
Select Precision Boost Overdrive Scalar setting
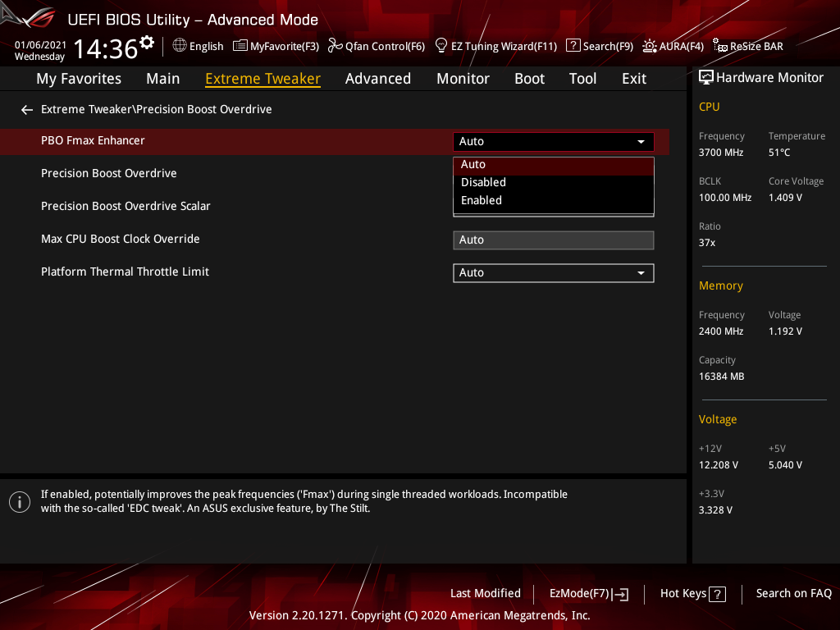(126, 206)
